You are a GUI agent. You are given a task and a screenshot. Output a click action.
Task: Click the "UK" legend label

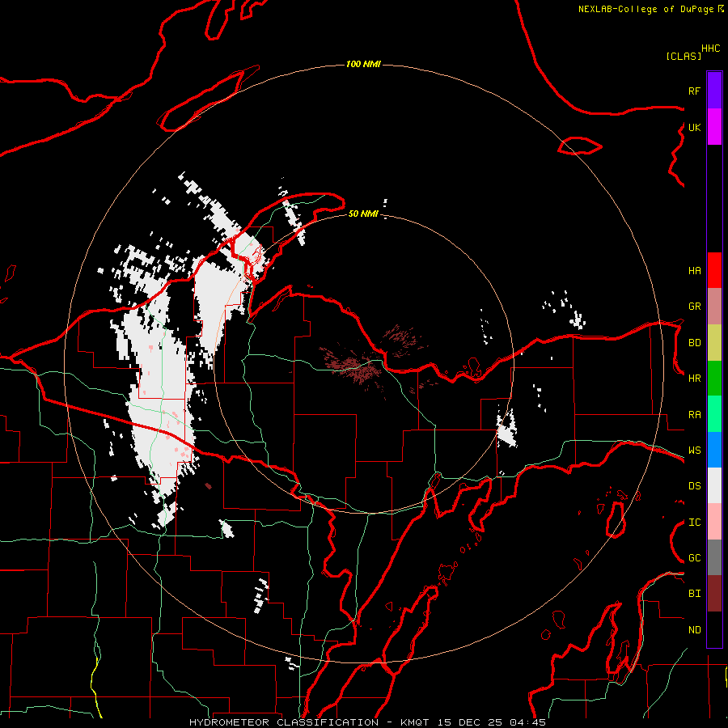point(694,127)
